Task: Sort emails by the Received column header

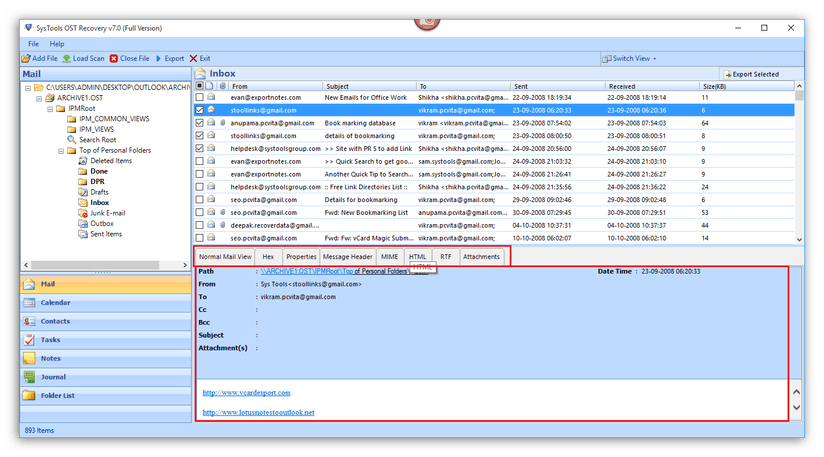Action: click(652, 86)
